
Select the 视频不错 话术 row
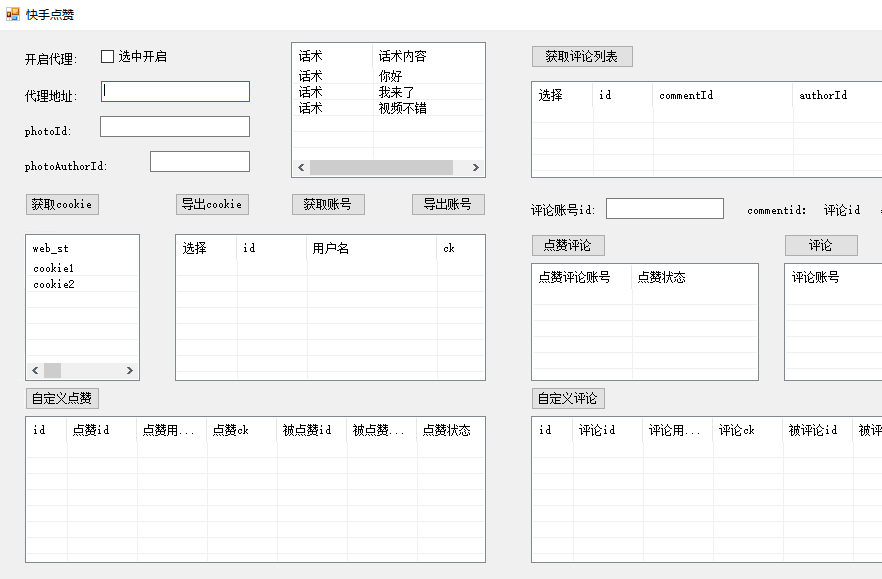[388, 107]
